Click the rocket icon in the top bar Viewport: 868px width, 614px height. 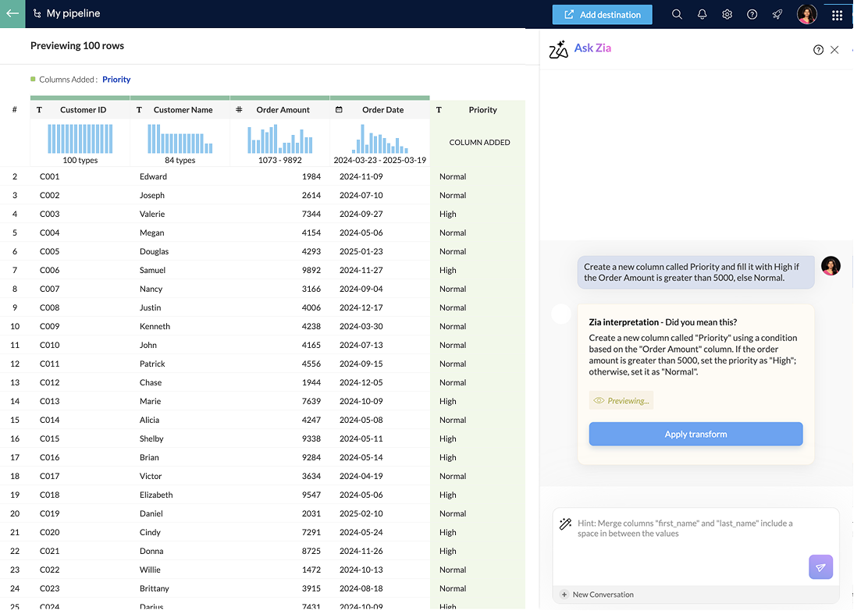[777, 14]
